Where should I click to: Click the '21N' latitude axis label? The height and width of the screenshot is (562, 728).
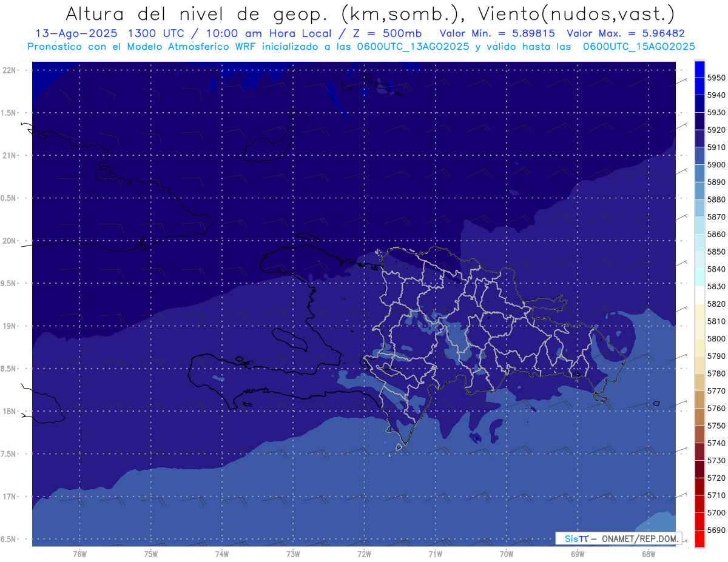[x=10, y=156]
